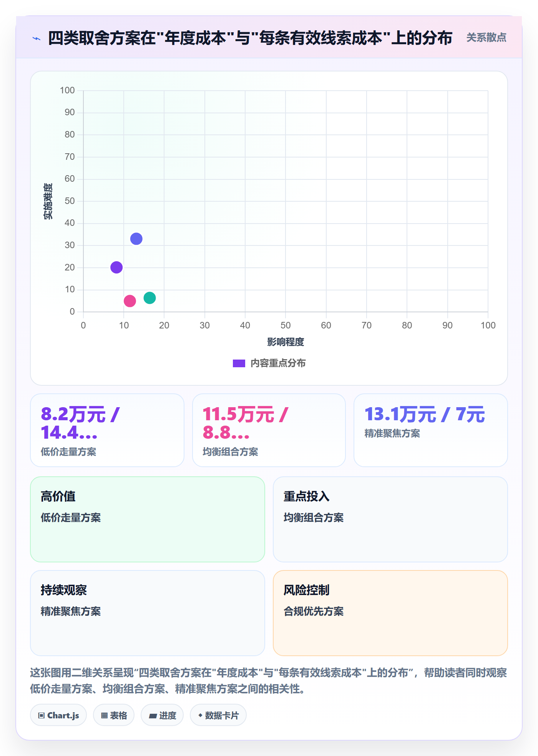Open the 高价值 quadrant card

(148, 519)
